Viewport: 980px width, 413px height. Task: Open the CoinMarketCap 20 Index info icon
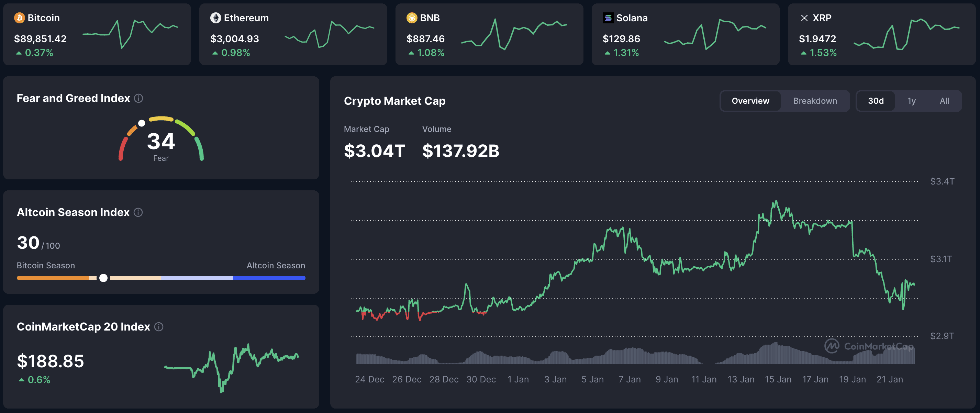159,326
